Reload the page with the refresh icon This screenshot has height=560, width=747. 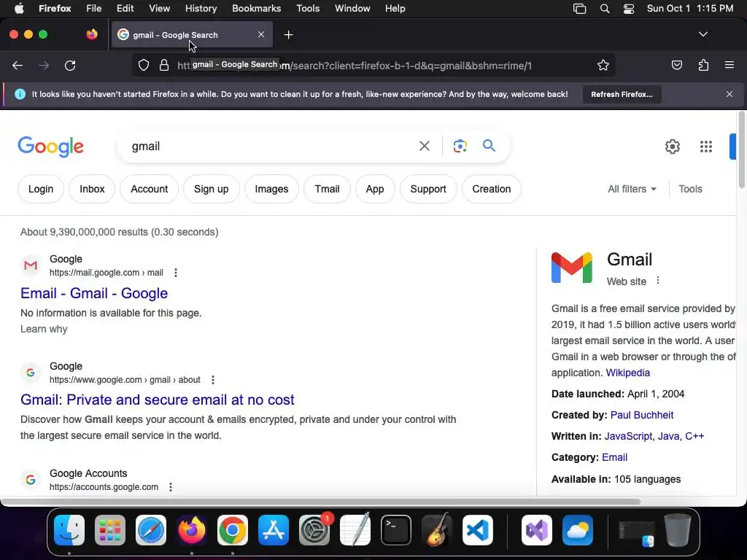(x=70, y=65)
